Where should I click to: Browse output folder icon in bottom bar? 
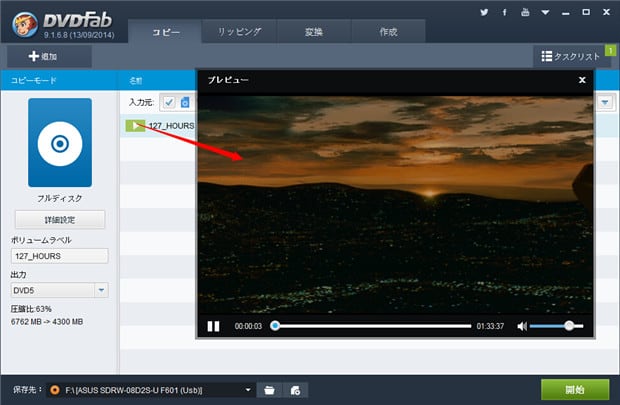tap(270, 389)
